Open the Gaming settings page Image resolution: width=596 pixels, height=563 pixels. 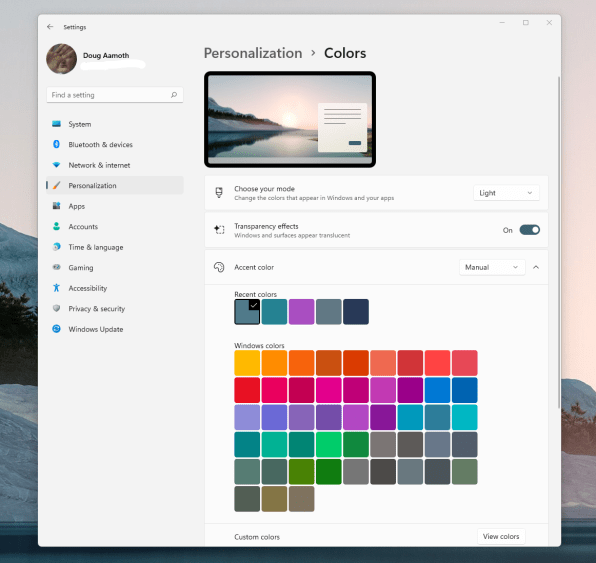coord(115,268)
